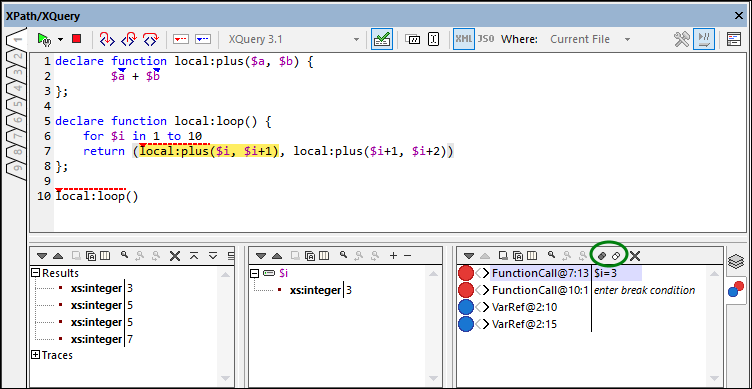Click Next (down triangle) in variables pane

click(261, 256)
